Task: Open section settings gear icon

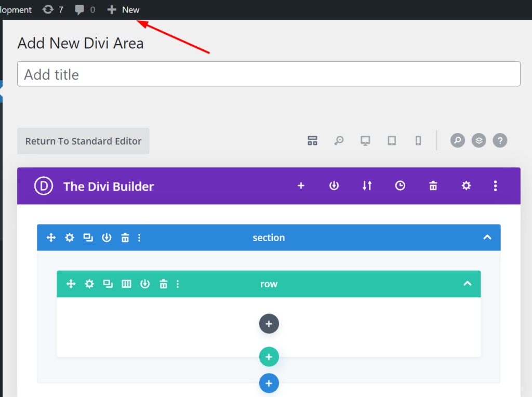Action: (70, 237)
